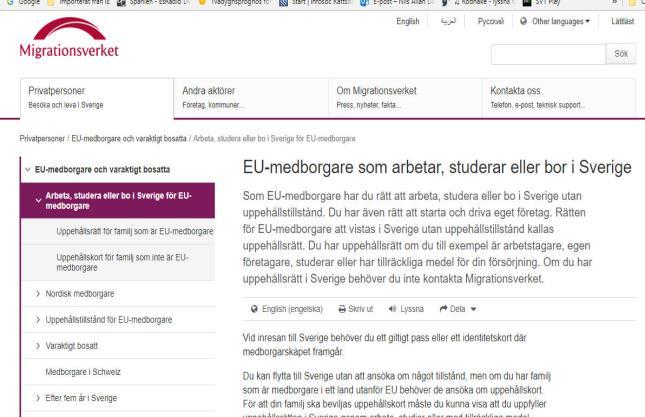The image size is (645, 417).
Task: Open the Lättläst version link
Action: tap(622, 21)
